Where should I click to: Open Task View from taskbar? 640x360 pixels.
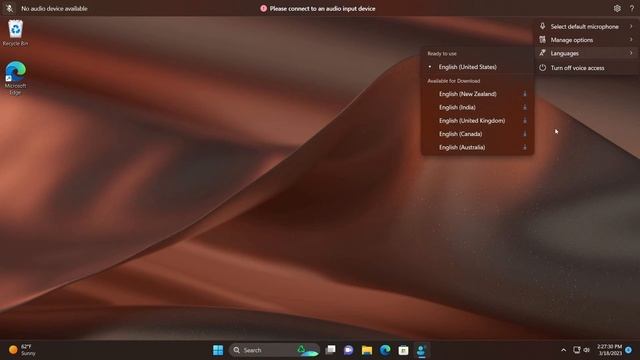330,350
